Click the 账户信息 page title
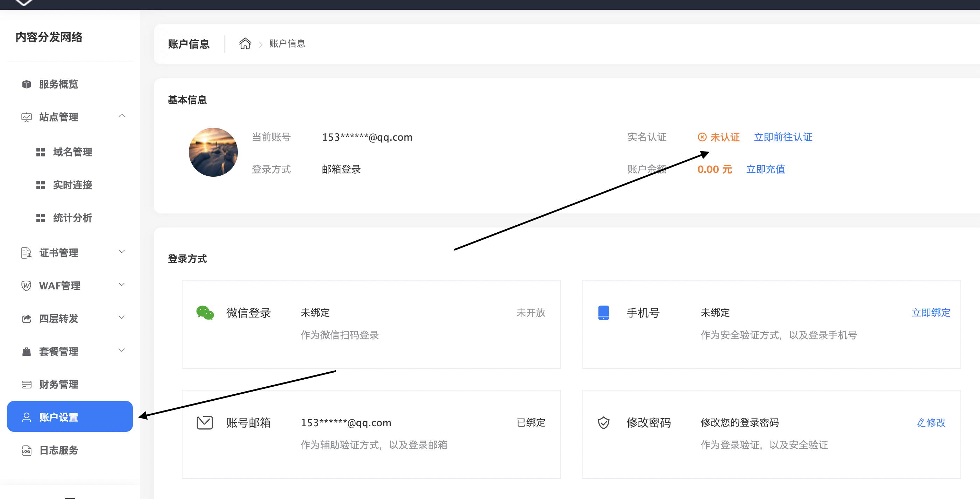The height and width of the screenshot is (499, 980). (189, 44)
